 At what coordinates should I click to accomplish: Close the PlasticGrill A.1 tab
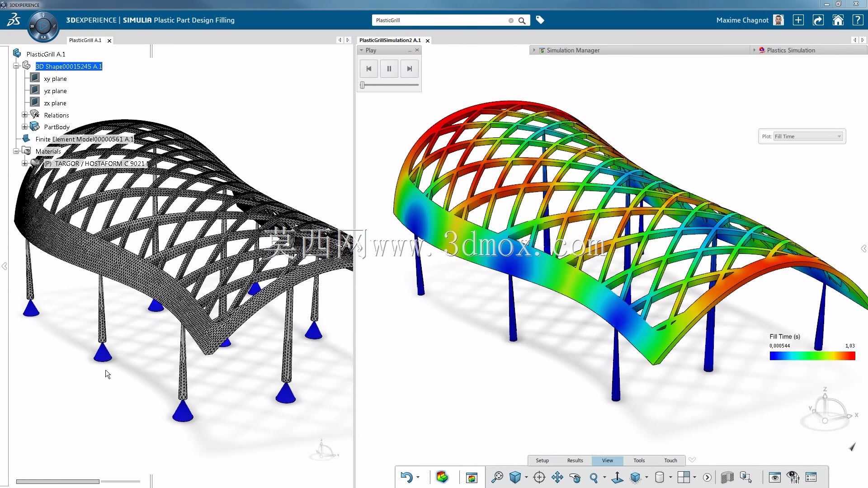coord(109,41)
